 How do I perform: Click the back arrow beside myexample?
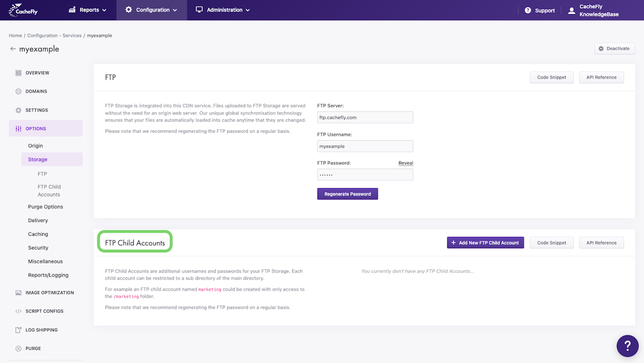(13, 49)
